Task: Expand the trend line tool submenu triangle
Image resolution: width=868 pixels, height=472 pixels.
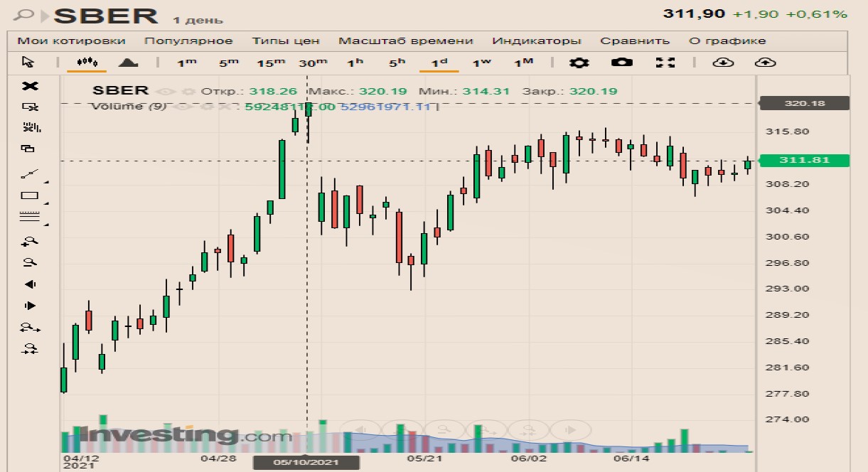Action: [45, 183]
